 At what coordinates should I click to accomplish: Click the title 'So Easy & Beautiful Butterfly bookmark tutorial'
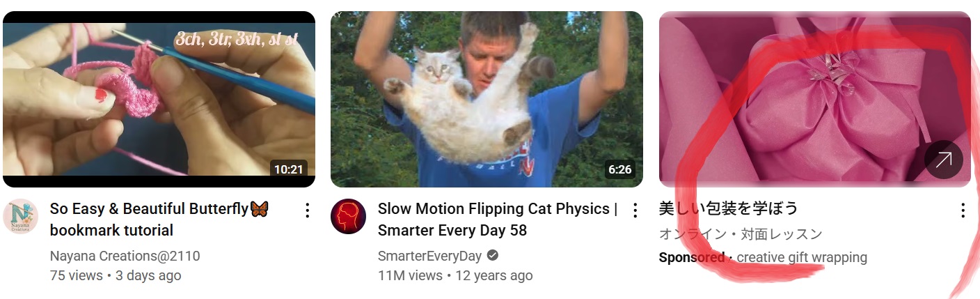159,220
